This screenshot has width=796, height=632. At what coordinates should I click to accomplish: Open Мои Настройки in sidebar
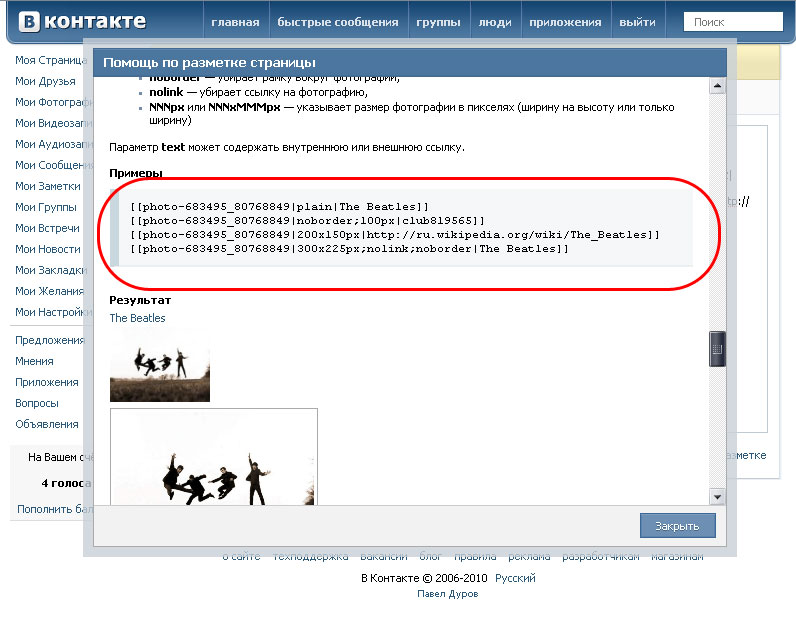[x=53, y=312]
